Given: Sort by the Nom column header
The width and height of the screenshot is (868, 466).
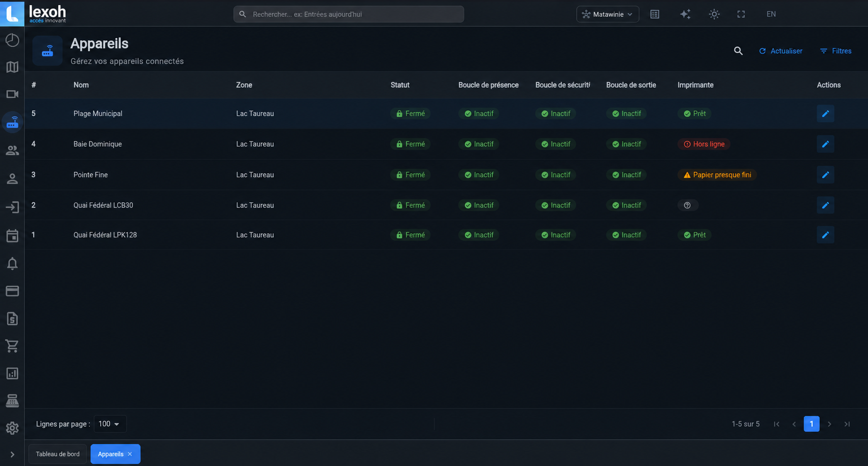Looking at the screenshot, I should tap(81, 85).
